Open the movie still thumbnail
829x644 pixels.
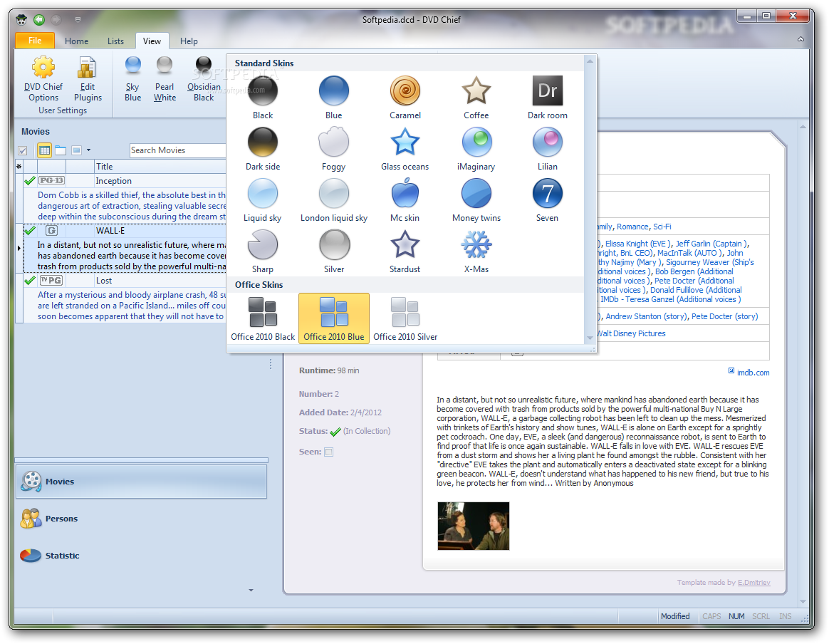(x=473, y=526)
